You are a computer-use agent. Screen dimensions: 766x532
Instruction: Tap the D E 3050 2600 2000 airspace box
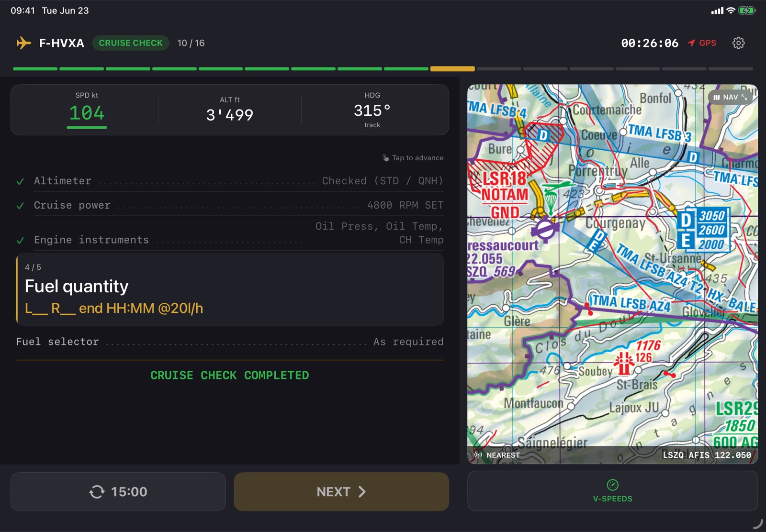(x=704, y=230)
